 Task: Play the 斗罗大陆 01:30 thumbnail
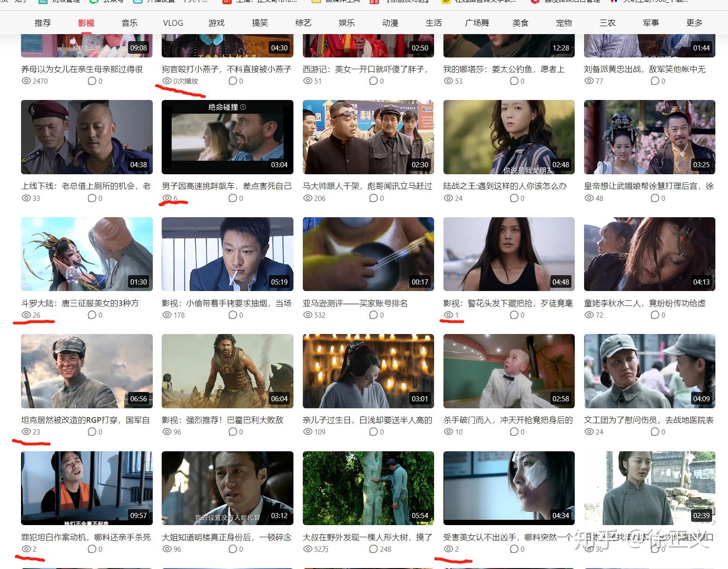[87, 254]
